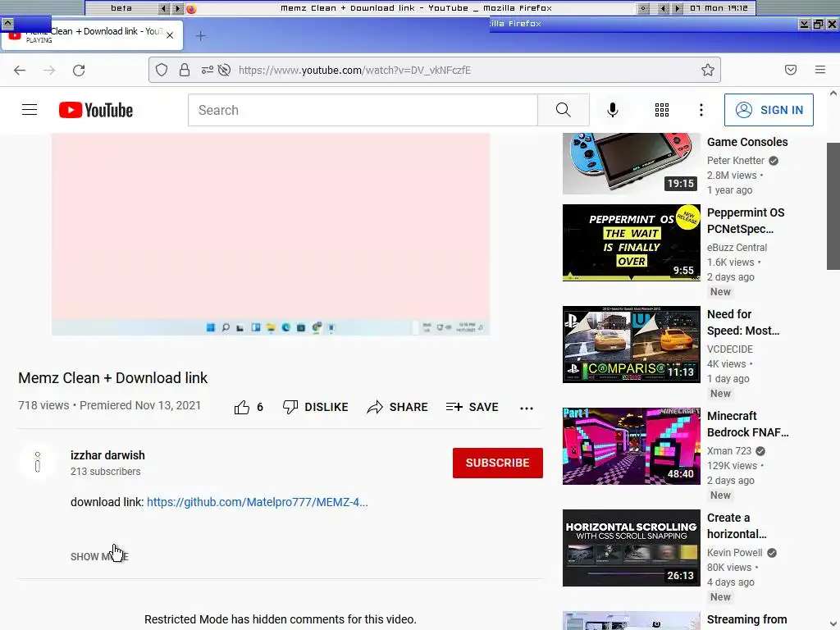
Task: Reload the current page
Action: click(79, 71)
